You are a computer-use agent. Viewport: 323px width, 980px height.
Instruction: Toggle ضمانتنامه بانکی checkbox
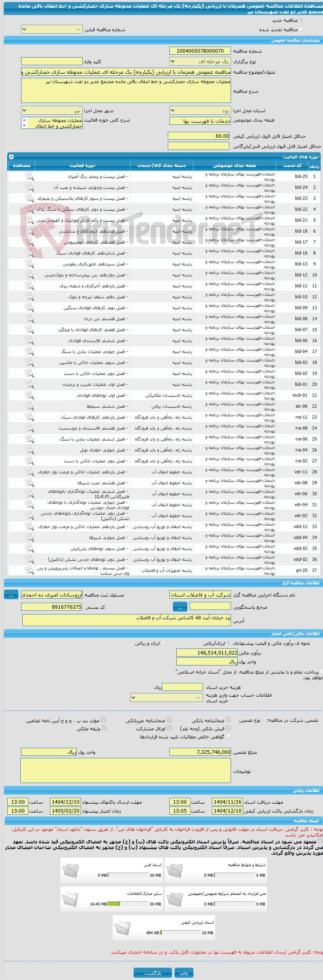pos(228,720)
